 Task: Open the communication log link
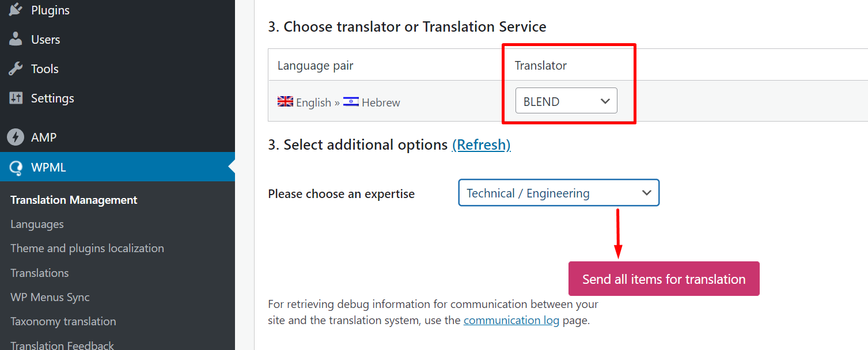[511, 320]
